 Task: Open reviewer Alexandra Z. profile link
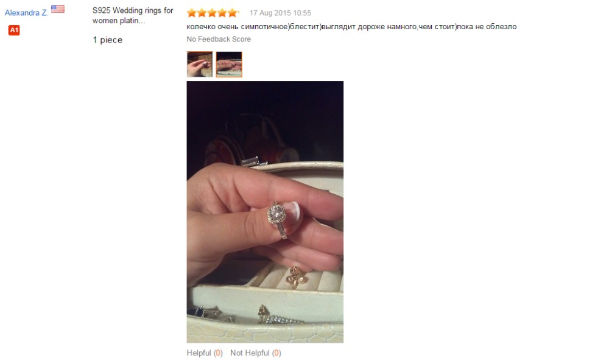tap(26, 13)
